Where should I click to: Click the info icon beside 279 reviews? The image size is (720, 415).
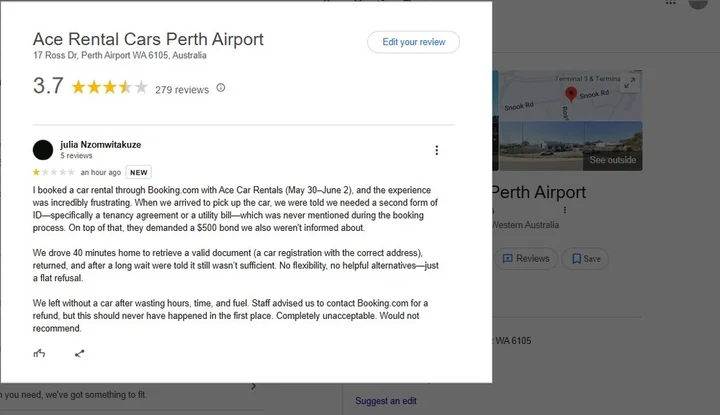(x=221, y=88)
